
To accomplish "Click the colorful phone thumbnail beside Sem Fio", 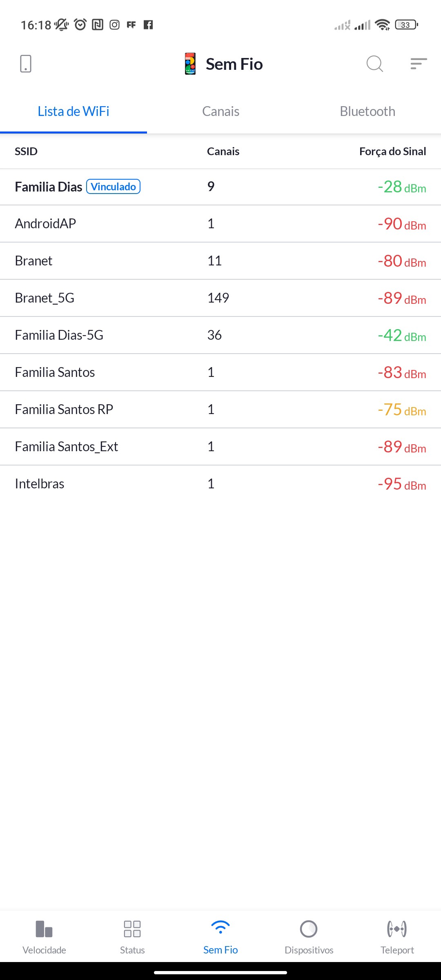I will click(190, 64).
